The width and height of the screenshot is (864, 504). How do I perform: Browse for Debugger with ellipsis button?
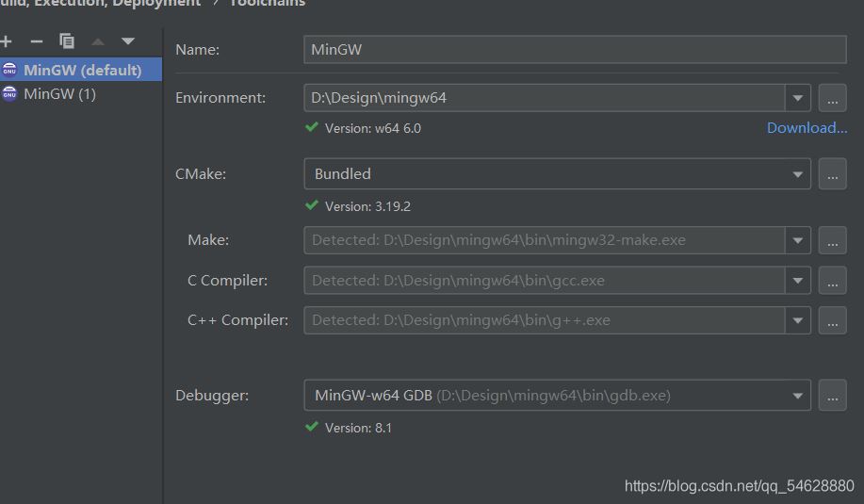[x=832, y=396]
